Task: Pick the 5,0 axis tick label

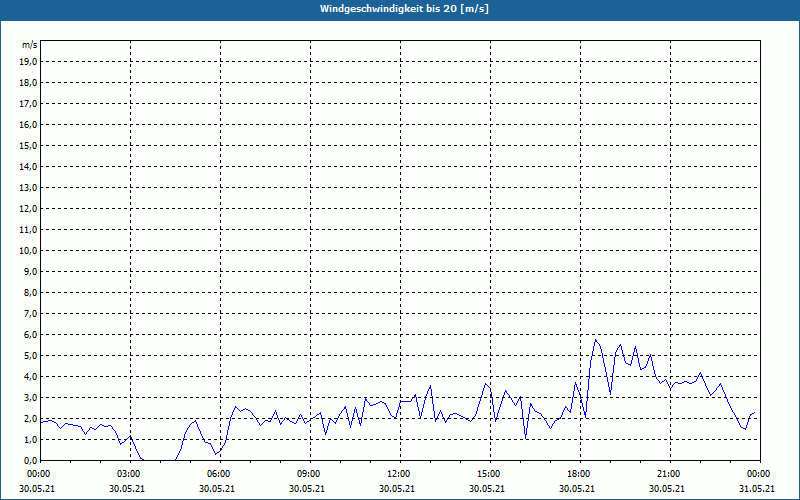Action: (x=30, y=356)
